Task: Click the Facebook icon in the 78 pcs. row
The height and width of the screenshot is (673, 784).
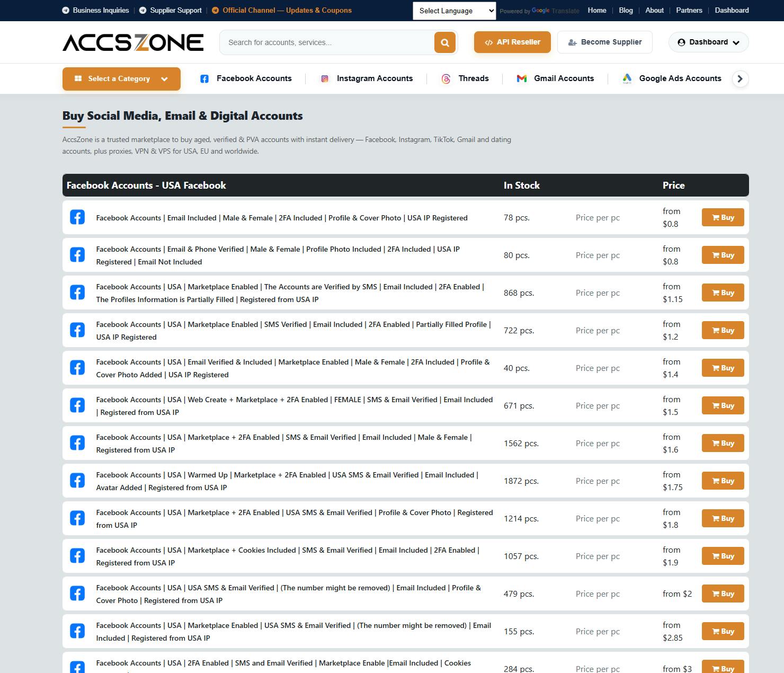Action: (77, 217)
